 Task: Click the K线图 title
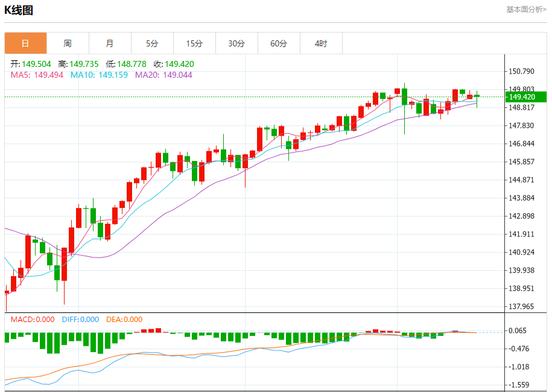pos(19,10)
